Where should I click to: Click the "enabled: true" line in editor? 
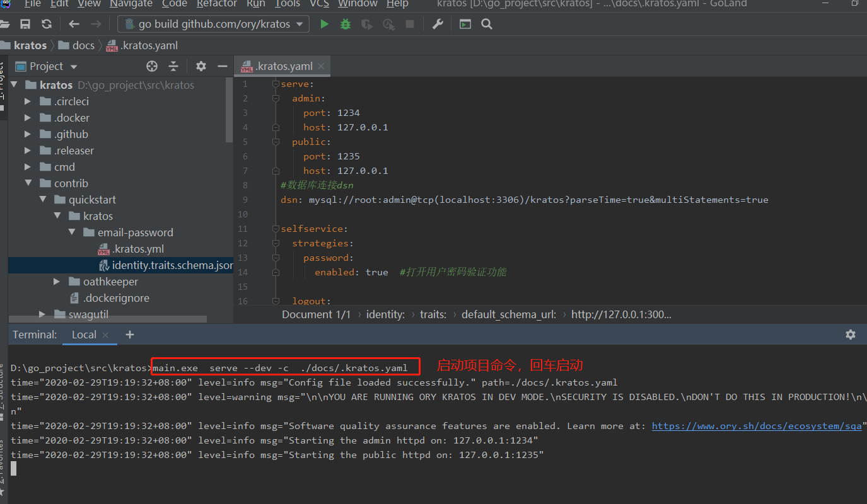(x=351, y=272)
